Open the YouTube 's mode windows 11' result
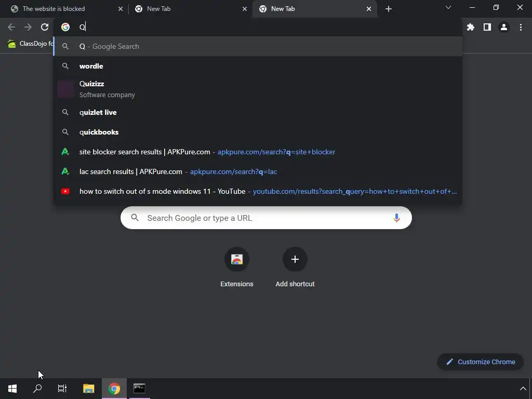532x399 pixels. 258,191
